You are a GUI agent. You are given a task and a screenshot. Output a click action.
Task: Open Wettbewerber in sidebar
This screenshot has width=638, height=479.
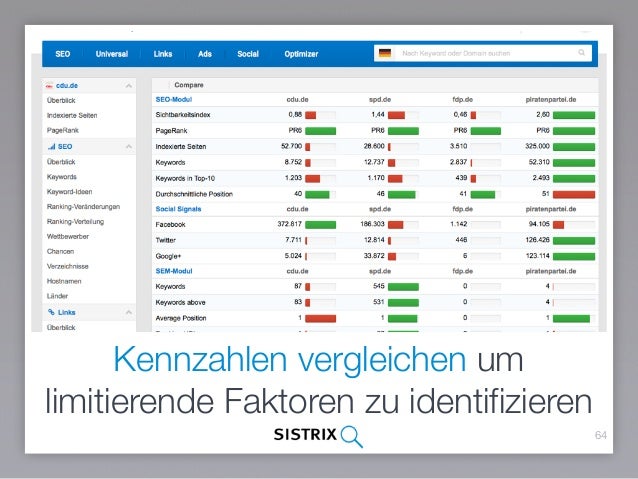(68, 236)
